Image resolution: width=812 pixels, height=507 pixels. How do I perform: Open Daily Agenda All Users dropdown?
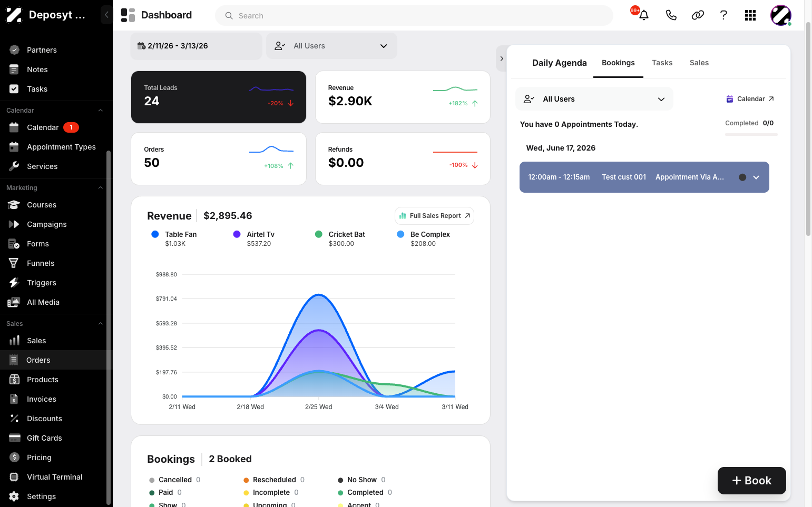pos(594,99)
